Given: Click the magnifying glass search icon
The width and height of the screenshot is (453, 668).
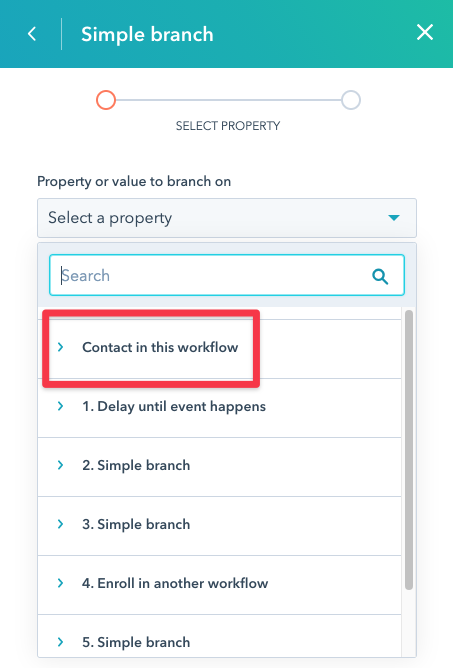Looking at the screenshot, I should click(x=380, y=276).
